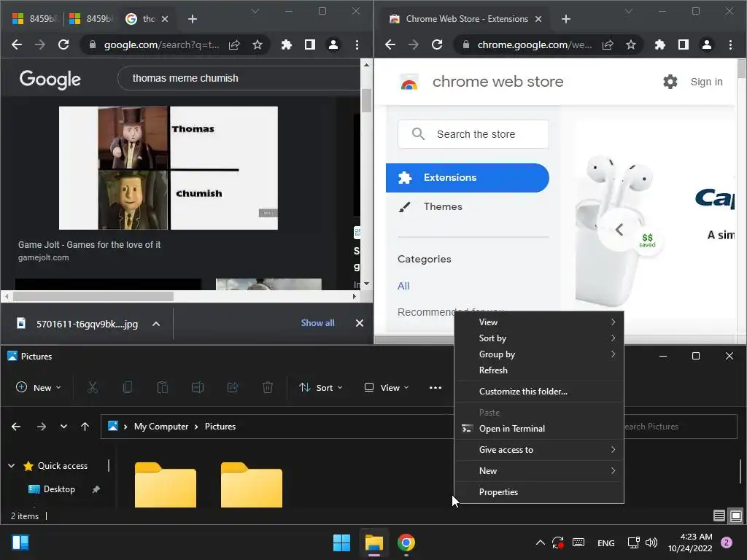This screenshot has width=747, height=560.
Task: Bookmark Chrome Web Store page with star
Action: tap(631, 44)
